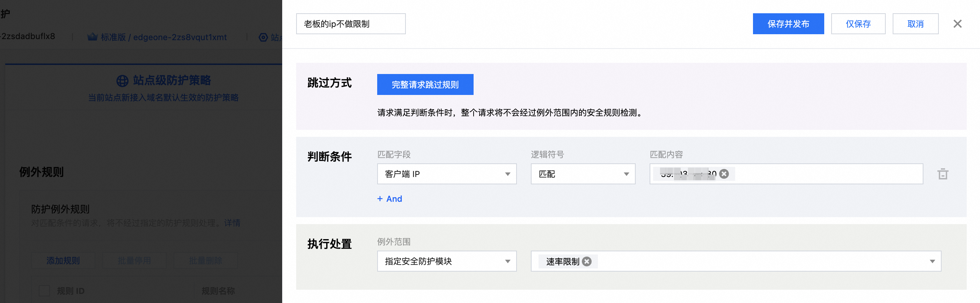Remove the masked IP address tag
Viewport: 980px width, 303px height.
724,174
